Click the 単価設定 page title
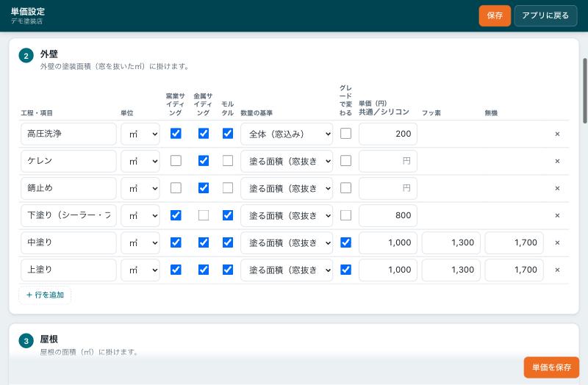 pos(28,11)
